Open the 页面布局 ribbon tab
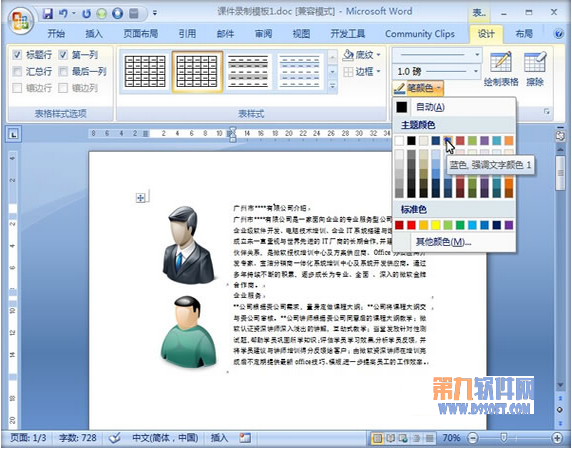 click(x=141, y=34)
